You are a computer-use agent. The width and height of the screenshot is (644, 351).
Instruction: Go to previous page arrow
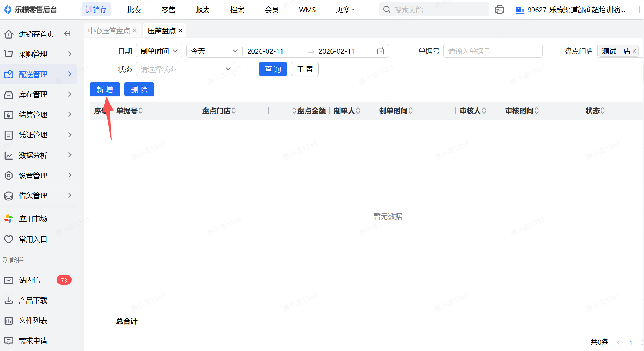(619, 342)
